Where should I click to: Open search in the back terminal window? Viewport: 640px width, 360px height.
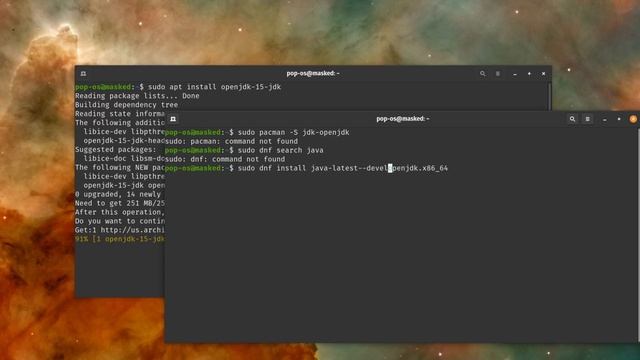(x=482, y=73)
